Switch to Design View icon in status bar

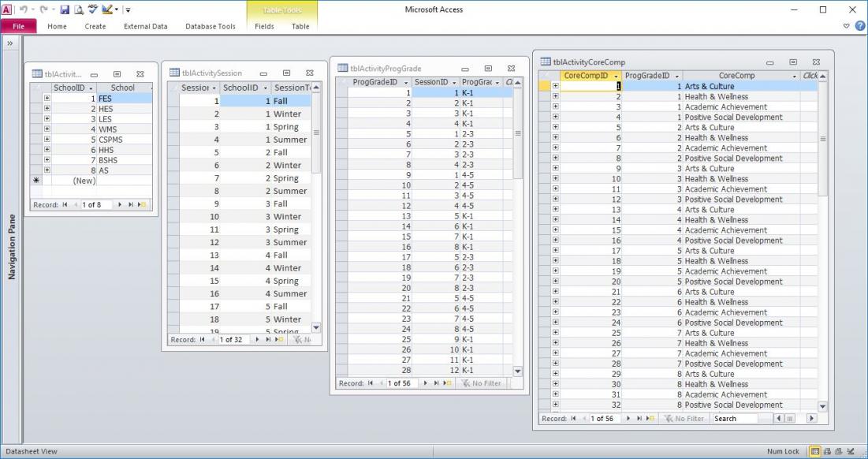(x=850, y=452)
